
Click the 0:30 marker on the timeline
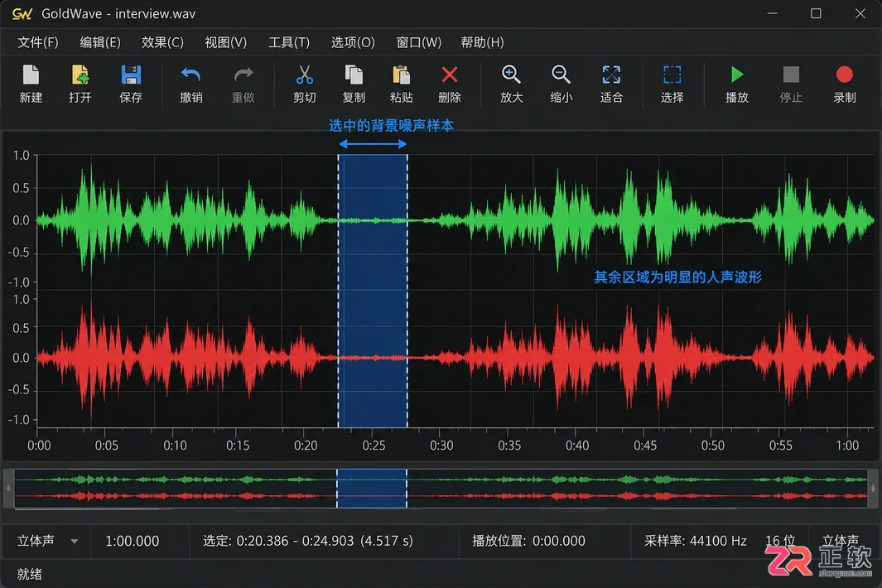(441, 446)
